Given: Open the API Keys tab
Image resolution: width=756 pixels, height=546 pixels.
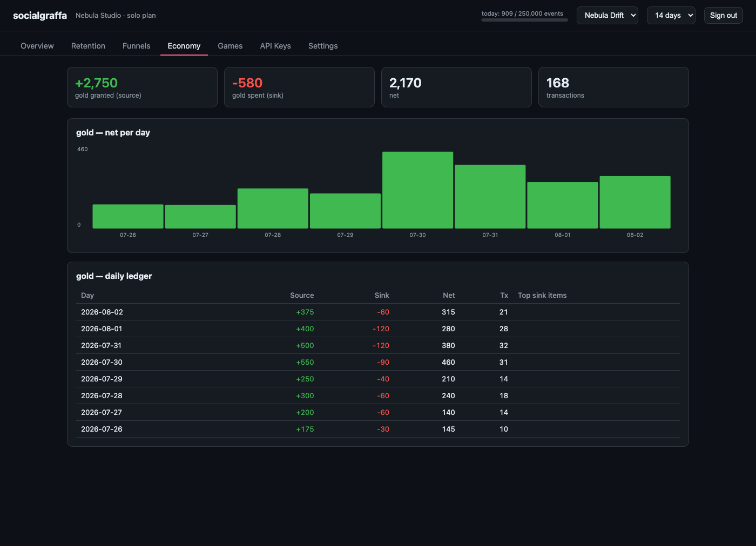Looking at the screenshot, I should coord(275,46).
